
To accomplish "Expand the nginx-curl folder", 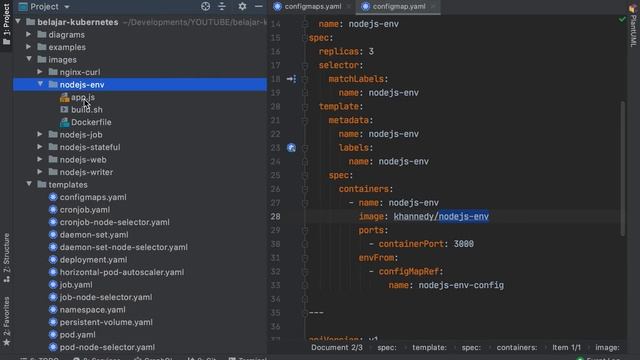I will pos(40,72).
